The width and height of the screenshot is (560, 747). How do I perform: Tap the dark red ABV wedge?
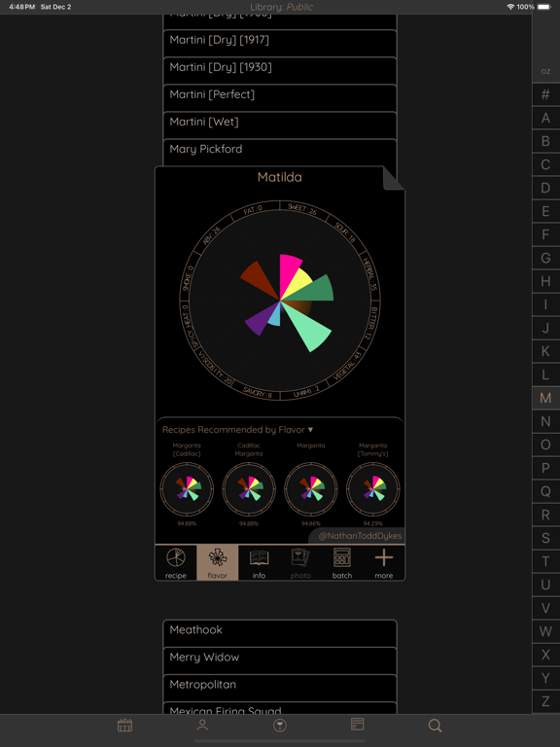258,277
